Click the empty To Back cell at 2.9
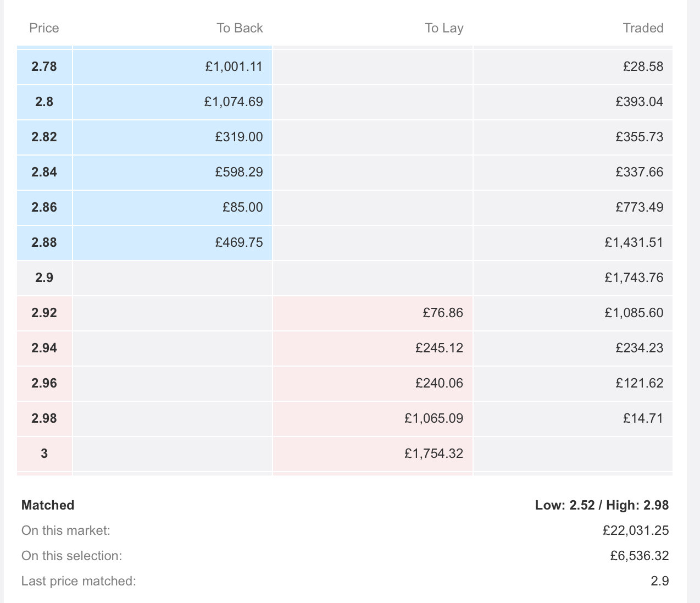The height and width of the screenshot is (603, 700). point(173,278)
